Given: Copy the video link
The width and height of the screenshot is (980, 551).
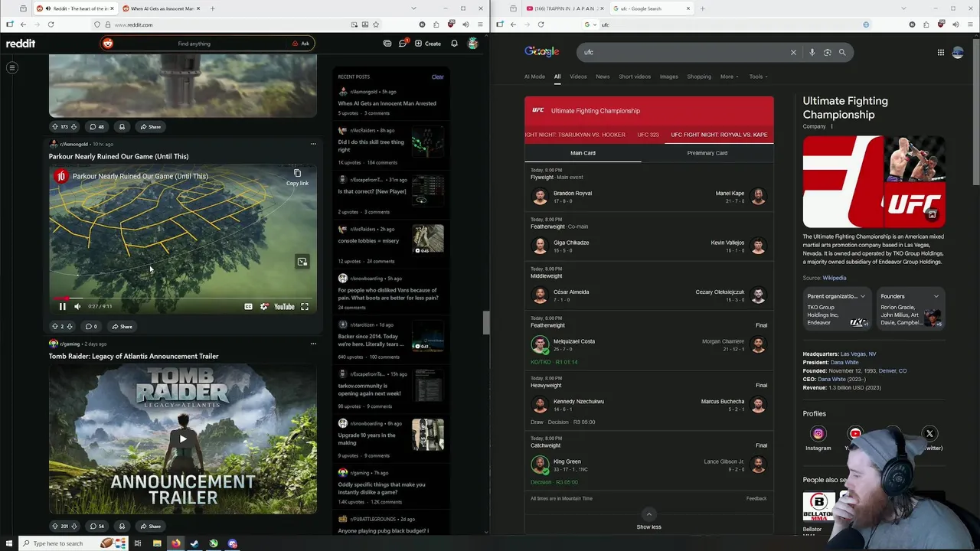Looking at the screenshot, I should [297, 178].
